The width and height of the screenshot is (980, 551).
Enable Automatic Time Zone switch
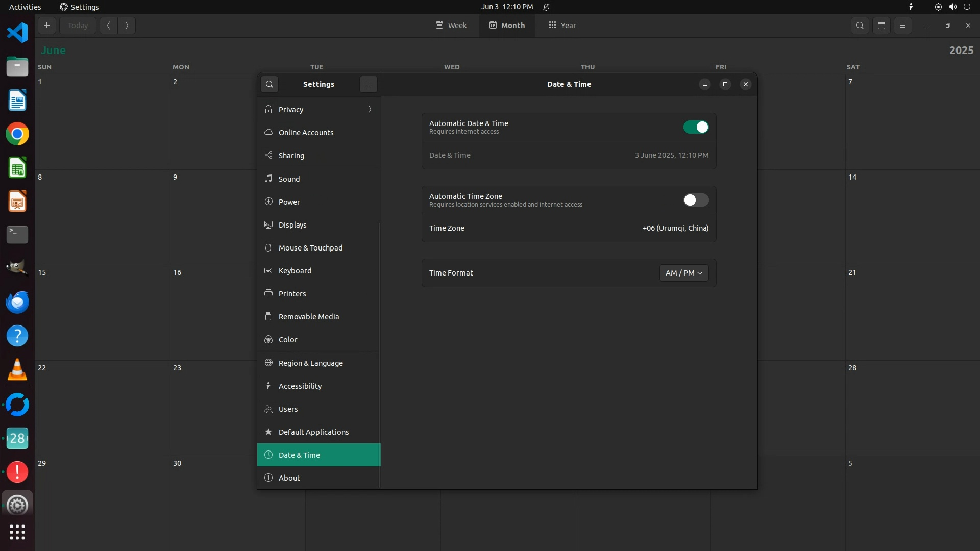click(696, 200)
